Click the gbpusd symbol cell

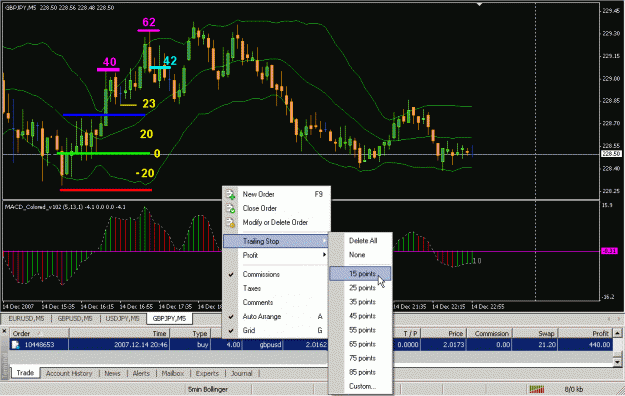click(263, 345)
